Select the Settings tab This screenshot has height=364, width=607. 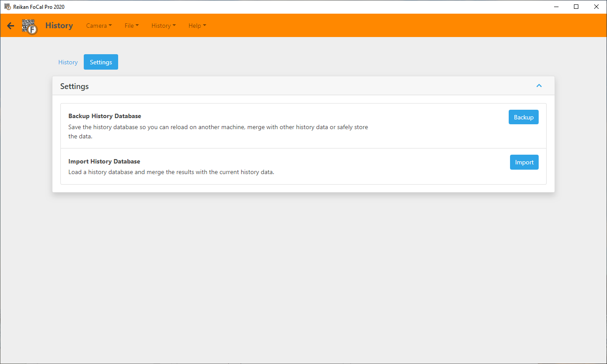101,62
